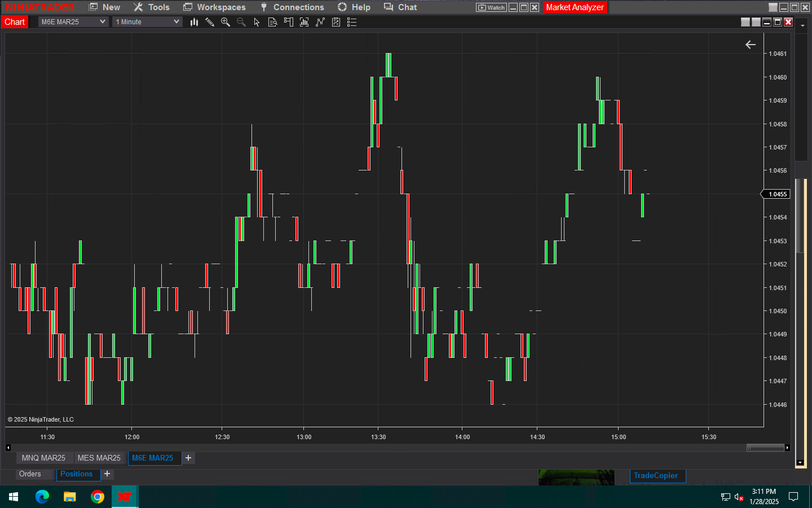Click the 1.0455 current price marker
Screen dimensions: 812x508
[776, 194]
